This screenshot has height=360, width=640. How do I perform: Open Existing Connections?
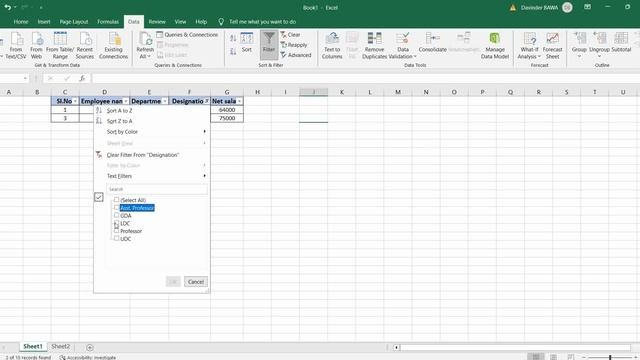(113, 45)
